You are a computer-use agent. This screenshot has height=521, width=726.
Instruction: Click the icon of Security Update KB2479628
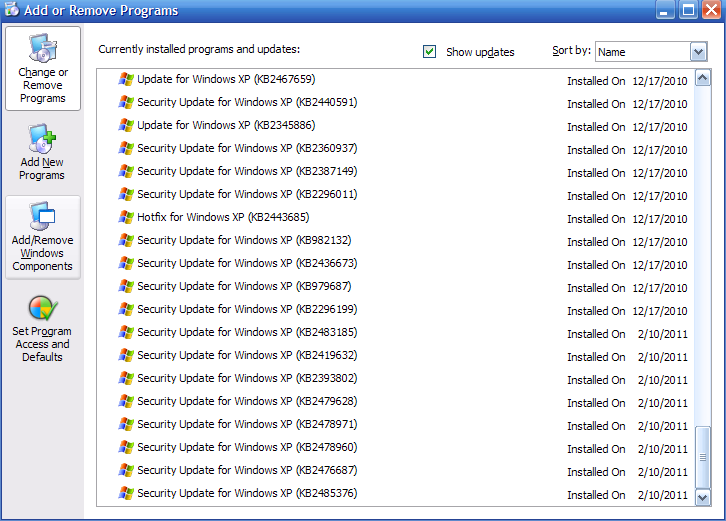pyautogui.click(x=125, y=401)
